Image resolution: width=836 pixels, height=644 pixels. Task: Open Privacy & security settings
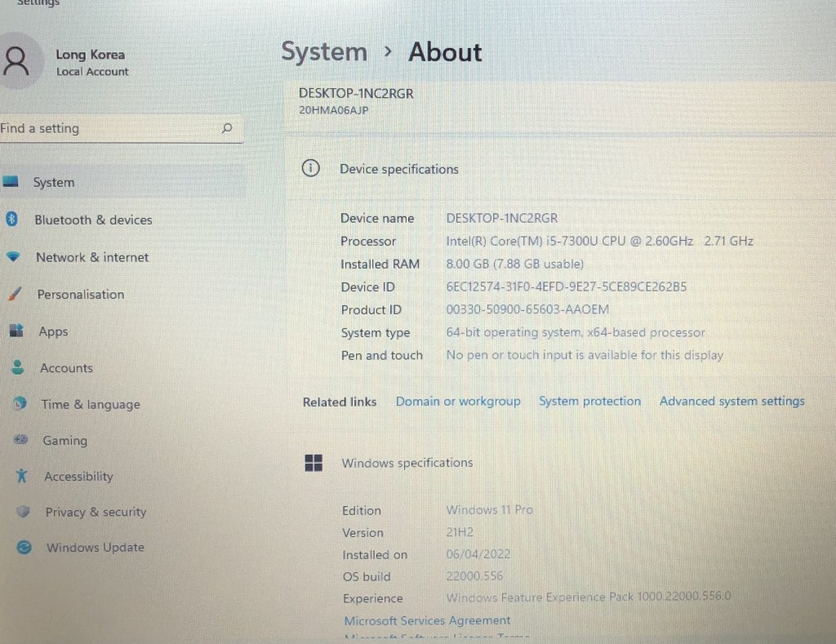96,512
